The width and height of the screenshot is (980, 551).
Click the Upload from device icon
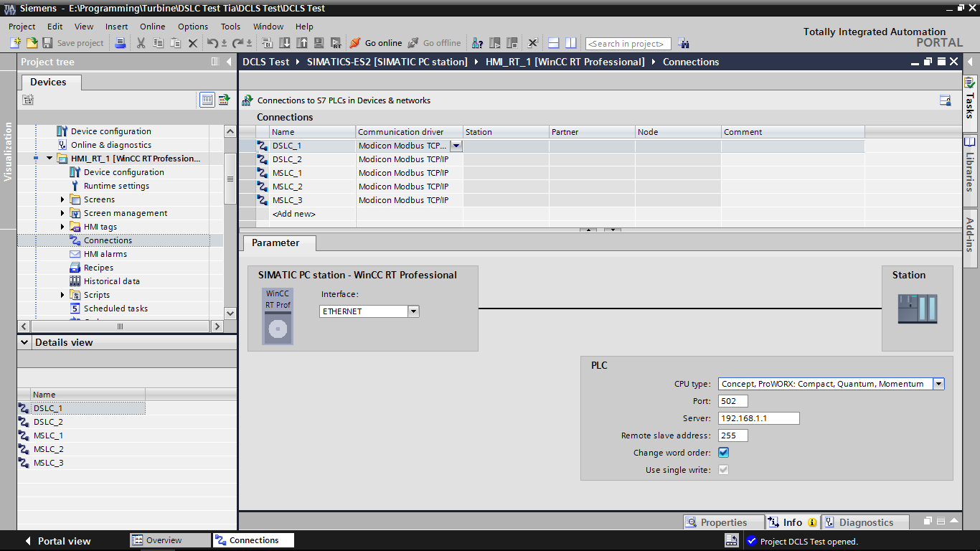pos(301,43)
